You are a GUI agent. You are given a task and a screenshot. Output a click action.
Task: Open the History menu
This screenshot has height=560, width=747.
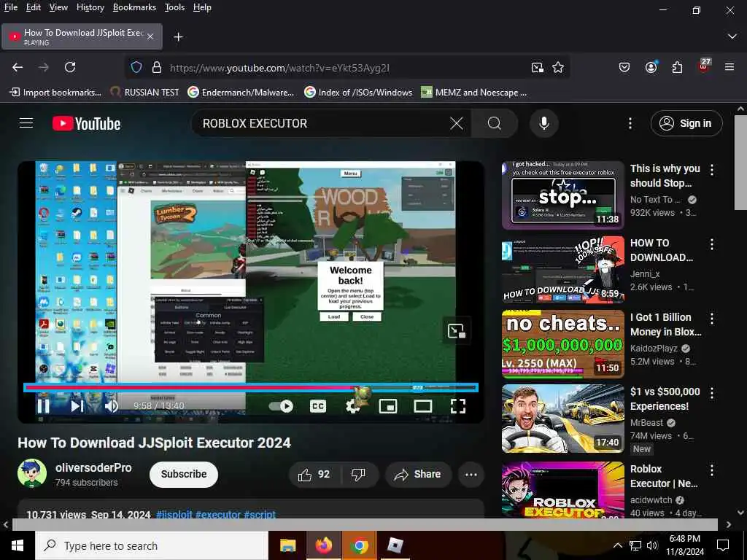[90, 7]
